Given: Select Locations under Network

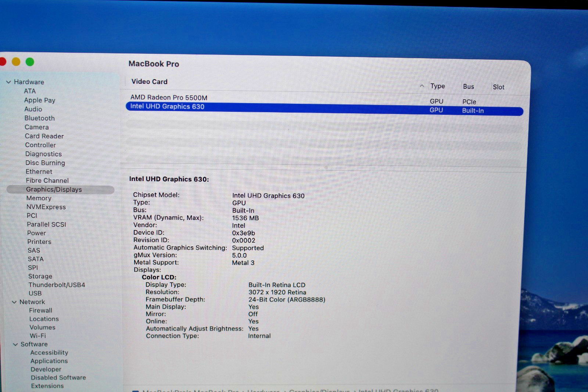Looking at the screenshot, I should tap(44, 319).
